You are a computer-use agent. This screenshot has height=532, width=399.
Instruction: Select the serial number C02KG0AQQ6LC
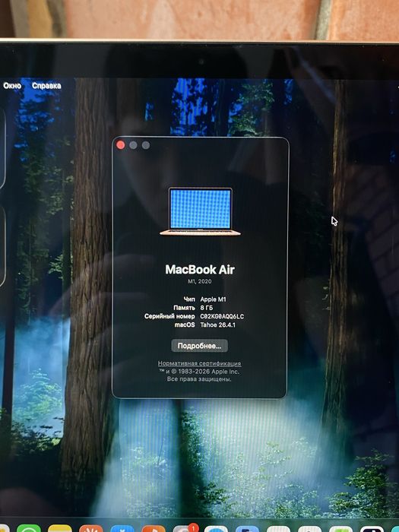(x=222, y=316)
